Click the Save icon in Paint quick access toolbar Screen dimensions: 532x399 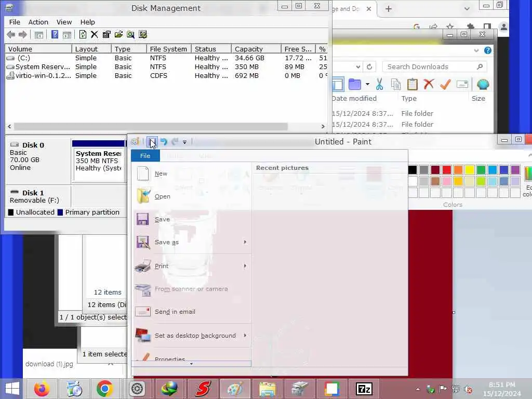point(152,141)
